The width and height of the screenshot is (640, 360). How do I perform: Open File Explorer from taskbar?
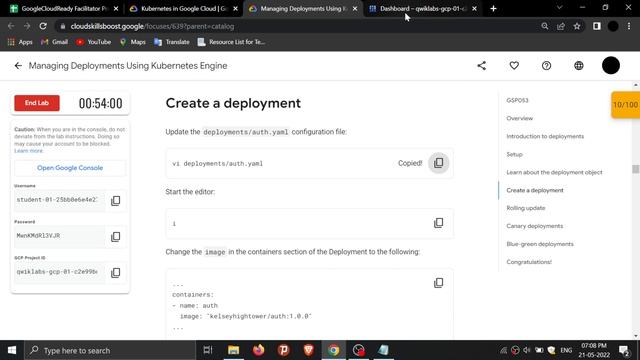point(233,350)
